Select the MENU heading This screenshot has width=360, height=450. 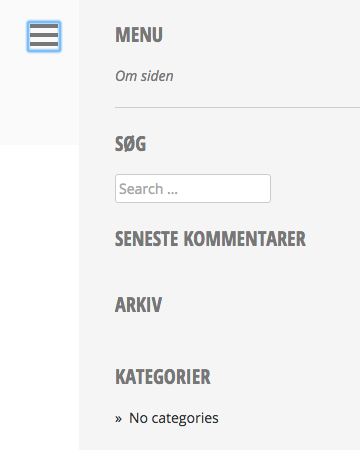(139, 35)
